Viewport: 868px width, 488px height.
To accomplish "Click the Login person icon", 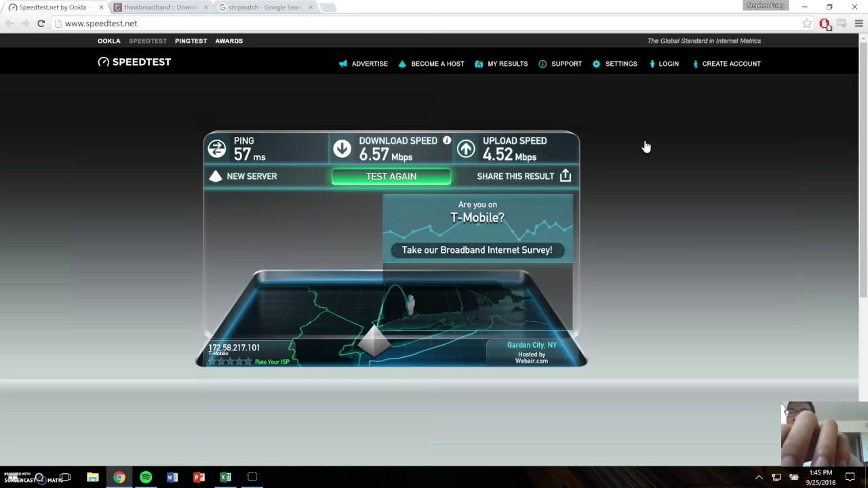I will tap(652, 64).
